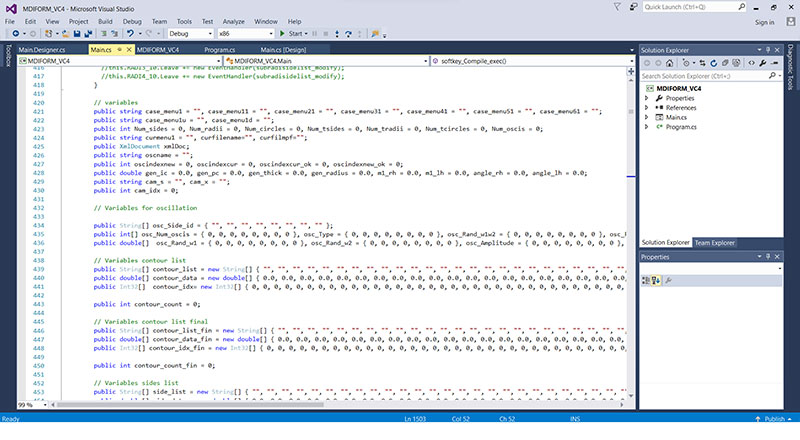The width and height of the screenshot is (800, 440).
Task: Click the Save All toolbar icon
Action: click(88, 34)
